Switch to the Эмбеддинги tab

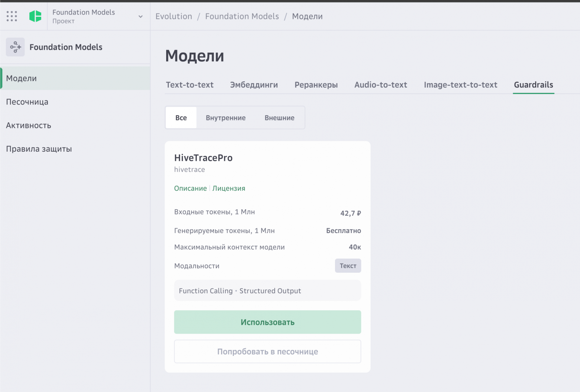(x=254, y=85)
